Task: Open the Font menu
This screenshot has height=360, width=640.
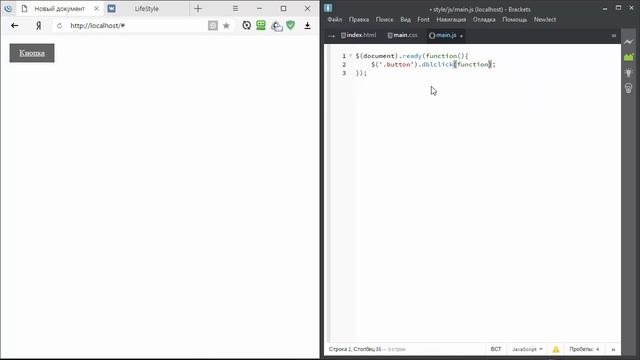Action: 423,20
